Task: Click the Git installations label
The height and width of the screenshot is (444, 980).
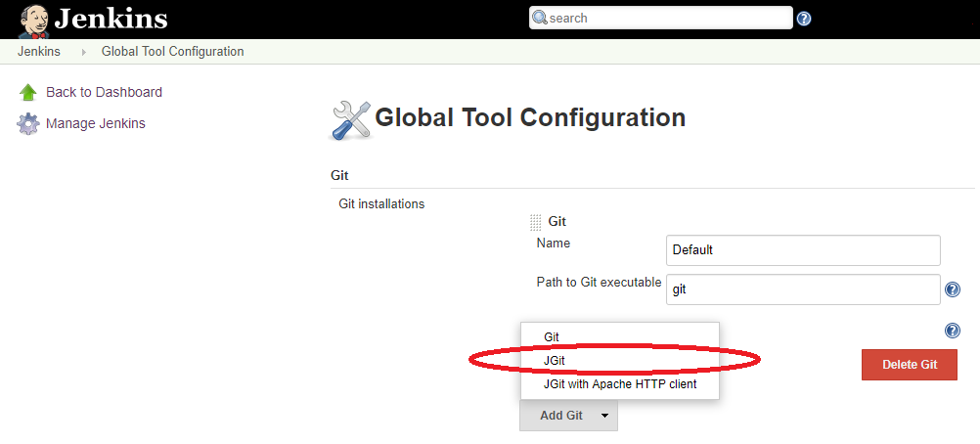Action: tap(381, 203)
